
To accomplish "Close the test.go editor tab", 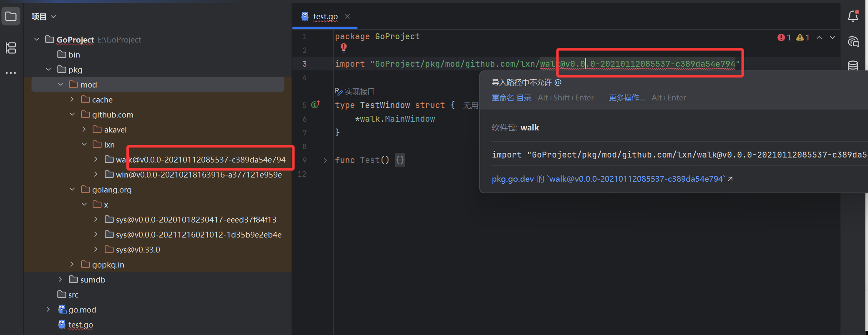I will [347, 16].
